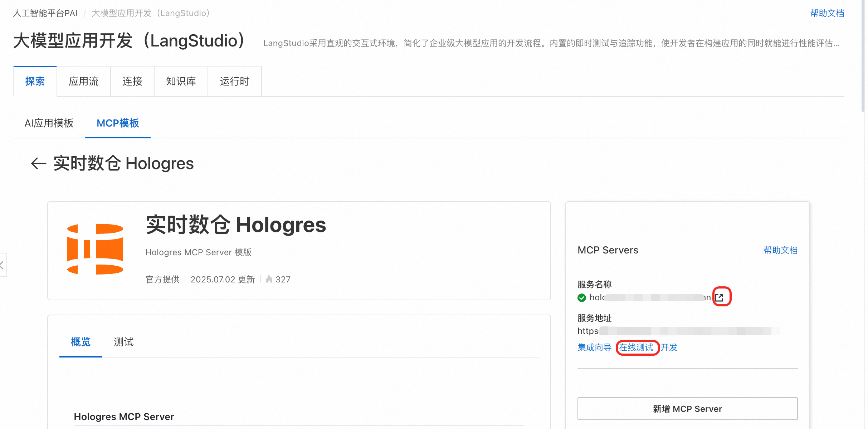The width and height of the screenshot is (868, 429).
Task: Click the 官方提供 label
Action: [x=162, y=279]
